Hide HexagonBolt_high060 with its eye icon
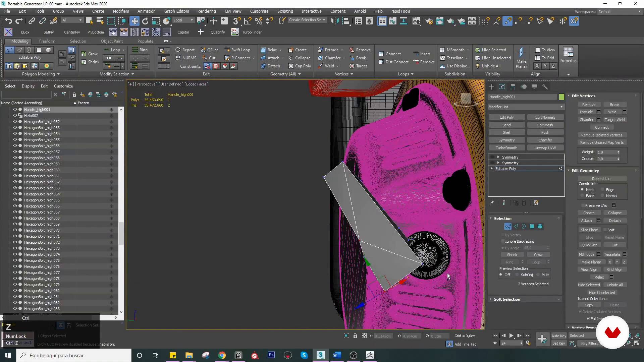The image size is (644, 362). point(15,170)
